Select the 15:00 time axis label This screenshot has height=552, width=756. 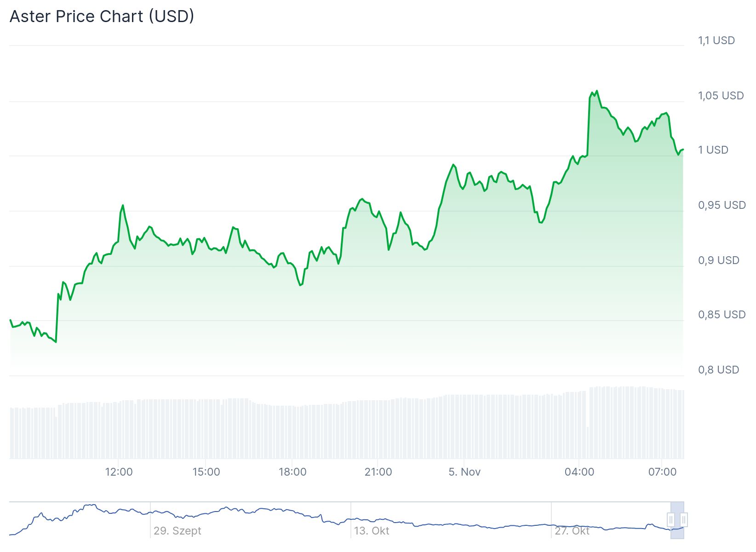[206, 472]
